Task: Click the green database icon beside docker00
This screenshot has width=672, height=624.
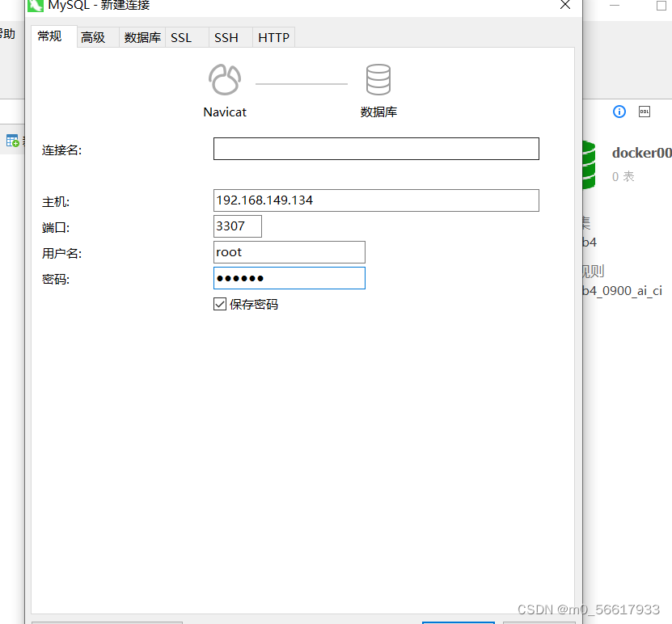Action: tap(589, 165)
